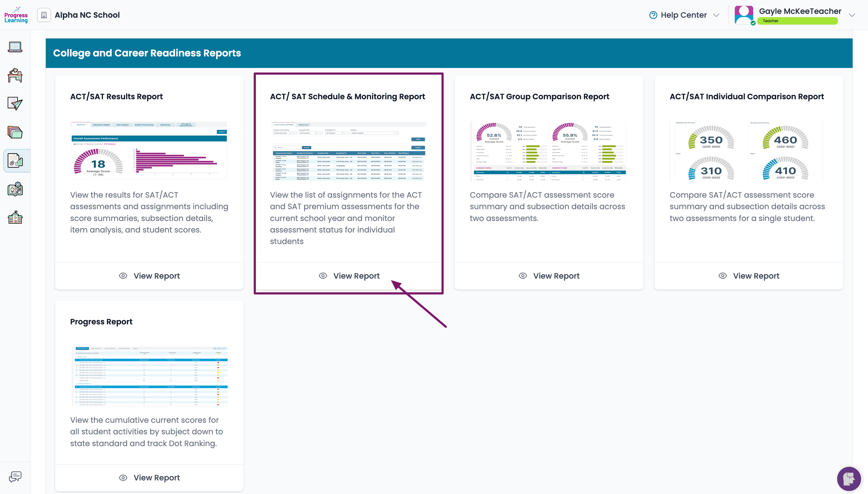Select the Alpha NC School name

click(x=87, y=15)
